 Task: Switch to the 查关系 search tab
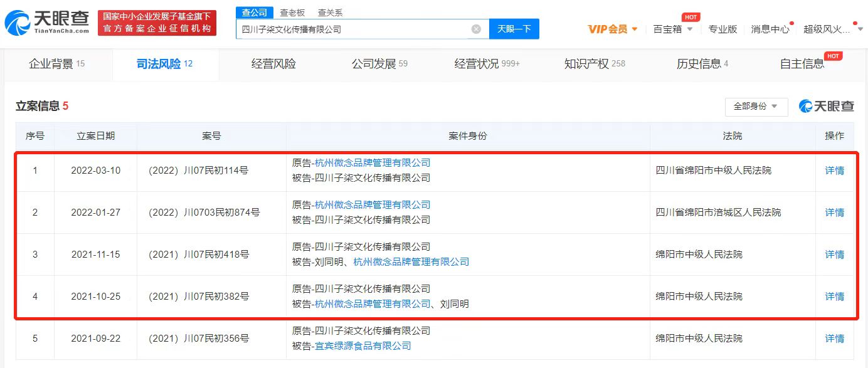tap(330, 13)
